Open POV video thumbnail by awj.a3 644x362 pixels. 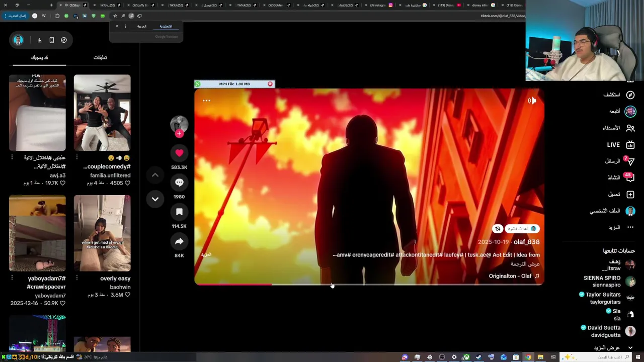pos(37,113)
